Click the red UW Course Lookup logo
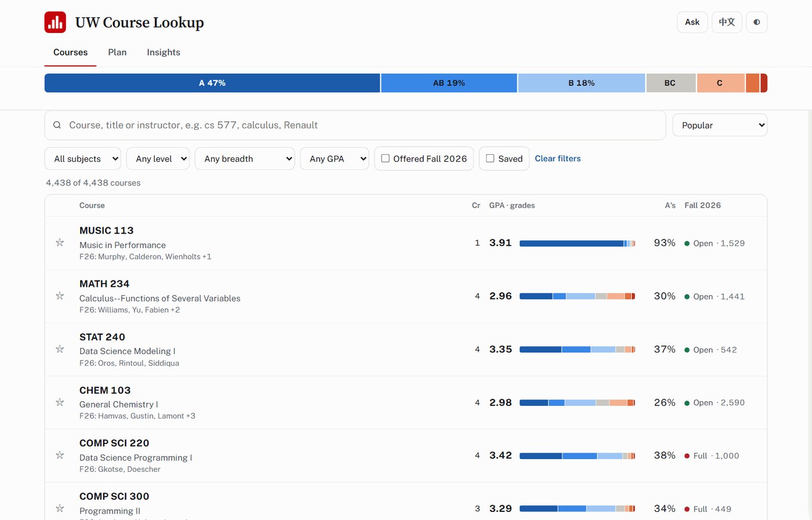 pos(55,22)
